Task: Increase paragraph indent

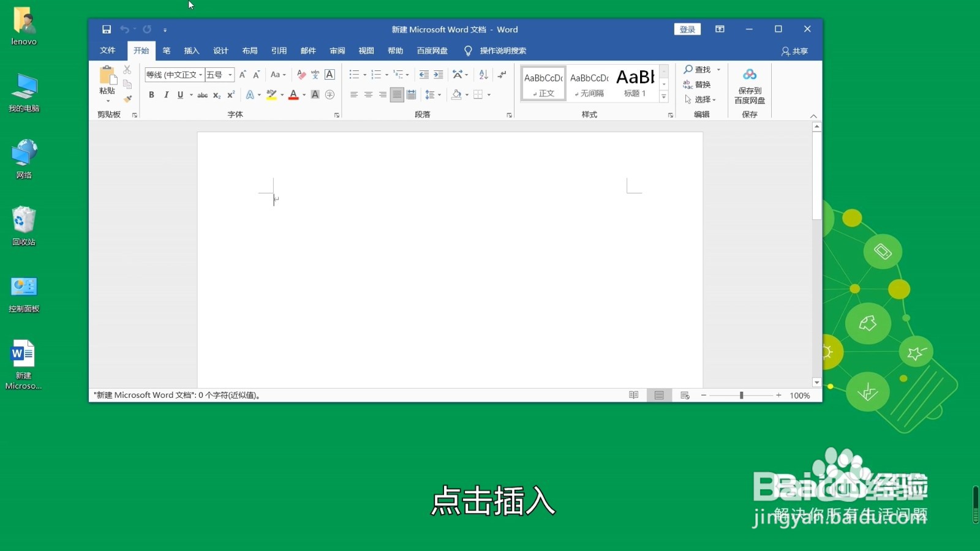Action: [x=439, y=75]
